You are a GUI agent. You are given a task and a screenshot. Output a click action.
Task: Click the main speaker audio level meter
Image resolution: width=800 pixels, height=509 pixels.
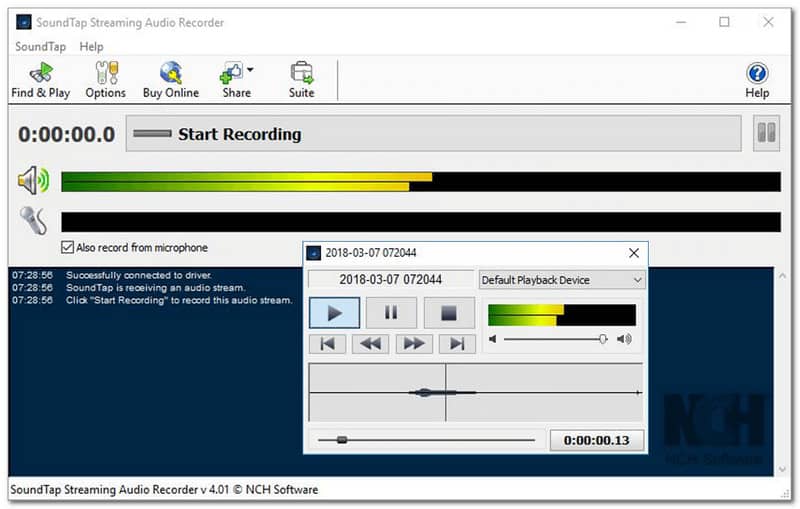click(421, 182)
